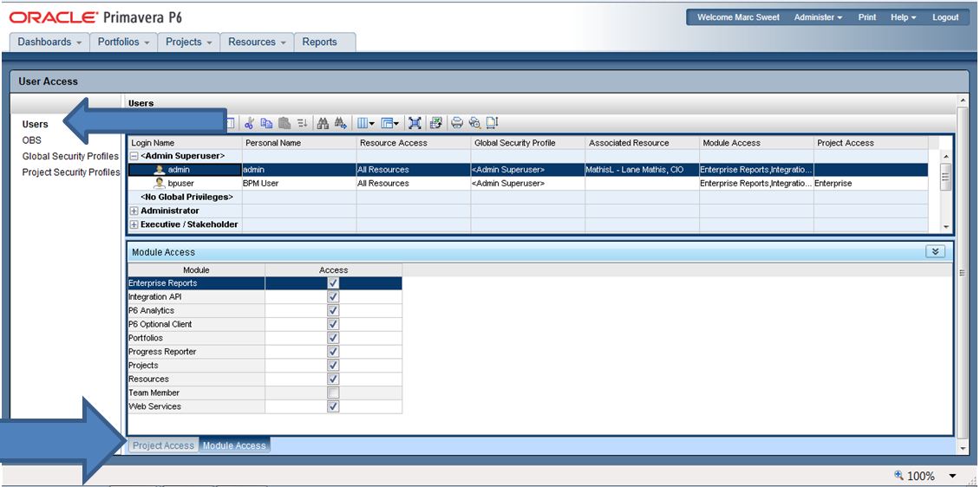Viewport: 980px width, 487px height.
Task: Open Project Security Profiles page
Action: (70, 172)
